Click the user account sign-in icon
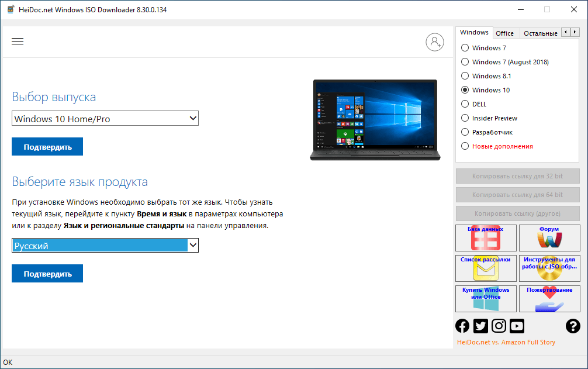Image resolution: width=588 pixels, height=369 pixels. 435,42
